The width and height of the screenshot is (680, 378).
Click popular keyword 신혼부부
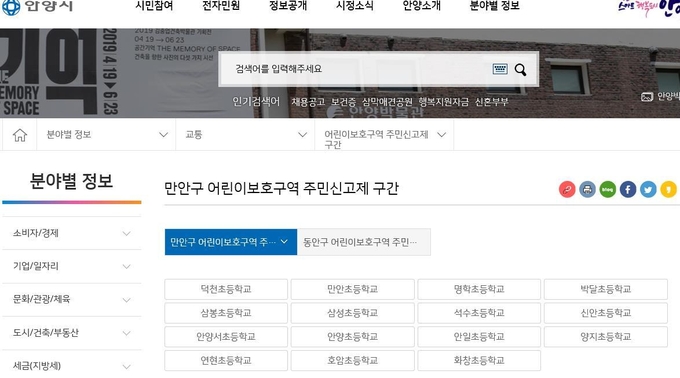point(491,102)
